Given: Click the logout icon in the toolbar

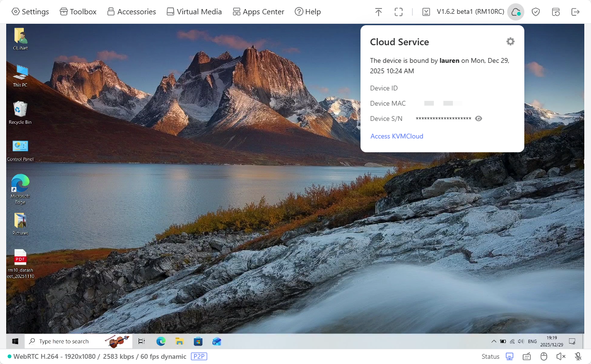Looking at the screenshot, I should [x=575, y=12].
